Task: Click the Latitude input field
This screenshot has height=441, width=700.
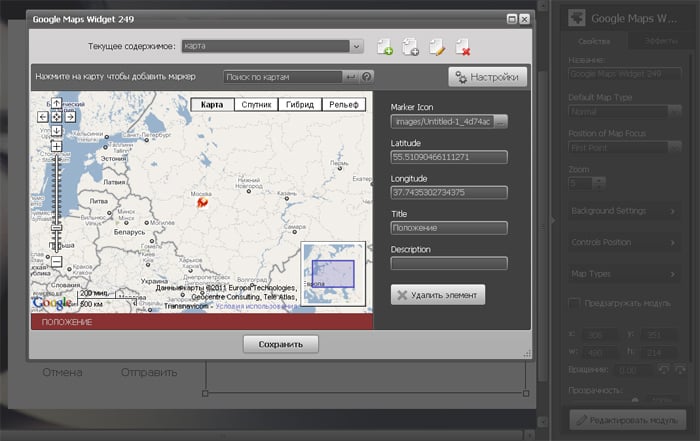Action: click(449, 157)
